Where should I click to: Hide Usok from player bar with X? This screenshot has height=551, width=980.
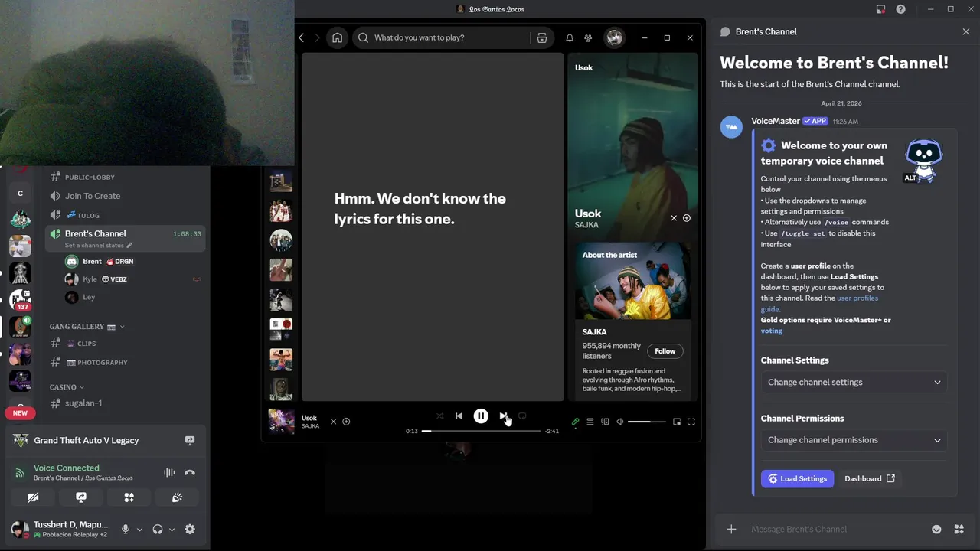(333, 422)
